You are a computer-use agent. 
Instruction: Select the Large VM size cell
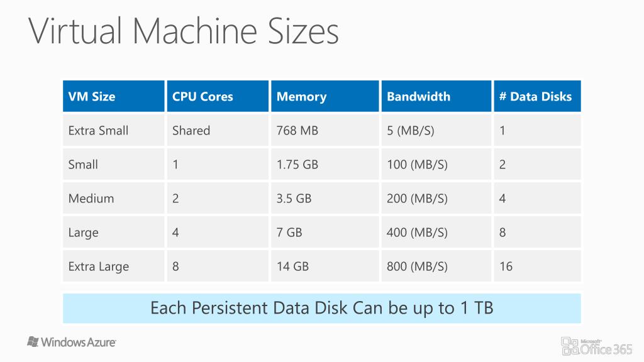click(x=114, y=233)
